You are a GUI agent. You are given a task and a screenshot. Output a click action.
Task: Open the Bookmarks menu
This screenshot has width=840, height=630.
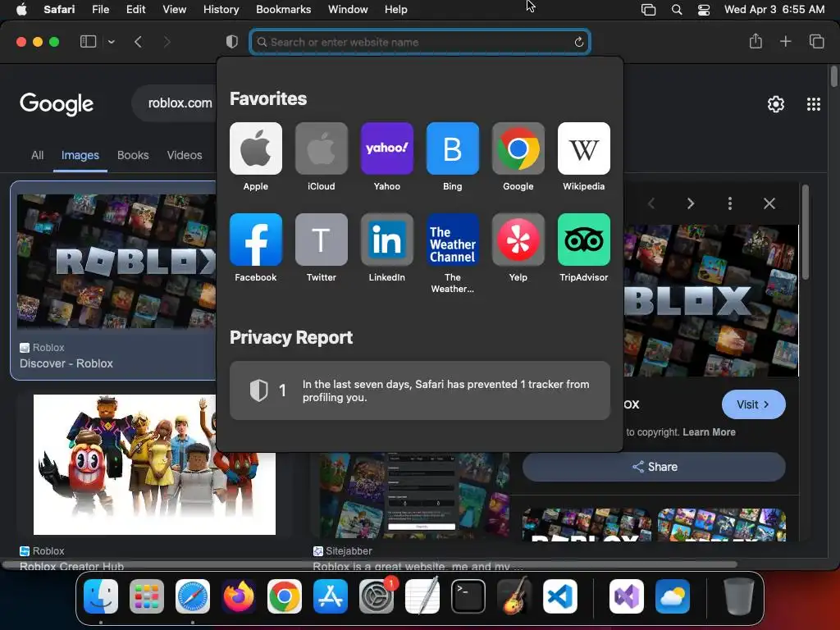(283, 10)
